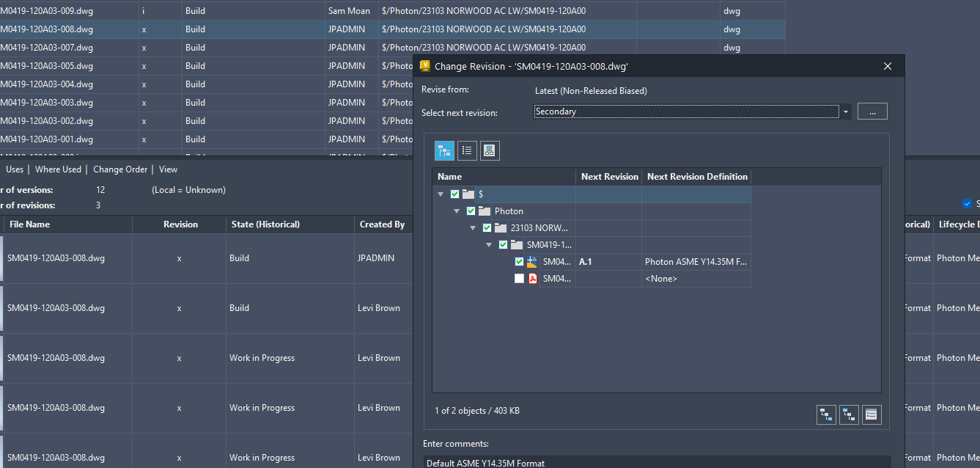Click Sam Moan in Created By column
This screenshot has height=468, width=980.
point(349,11)
